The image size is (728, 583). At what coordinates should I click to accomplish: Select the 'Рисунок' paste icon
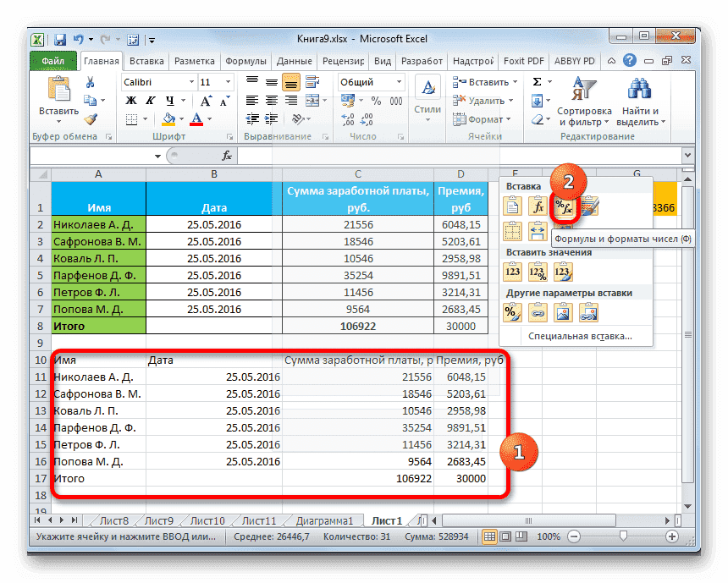pos(562,311)
